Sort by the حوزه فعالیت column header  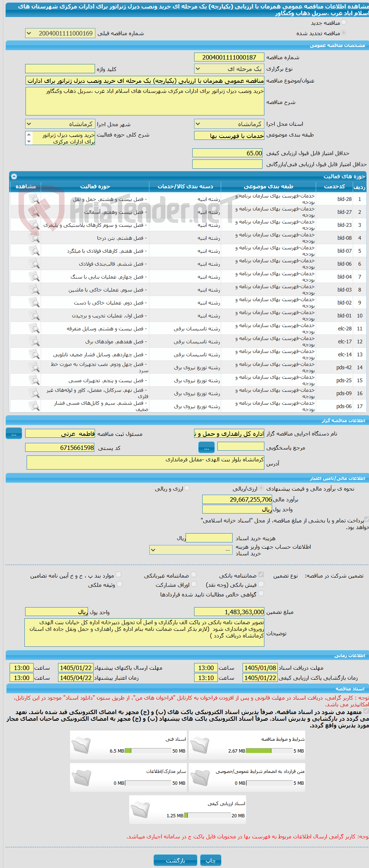pyautogui.click(x=95, y=186)
